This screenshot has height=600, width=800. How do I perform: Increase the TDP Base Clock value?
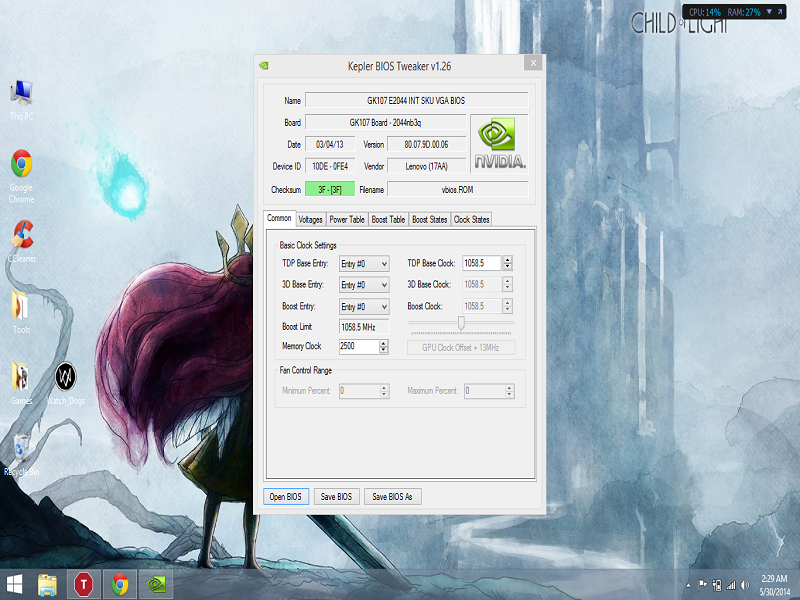[507, 260]
